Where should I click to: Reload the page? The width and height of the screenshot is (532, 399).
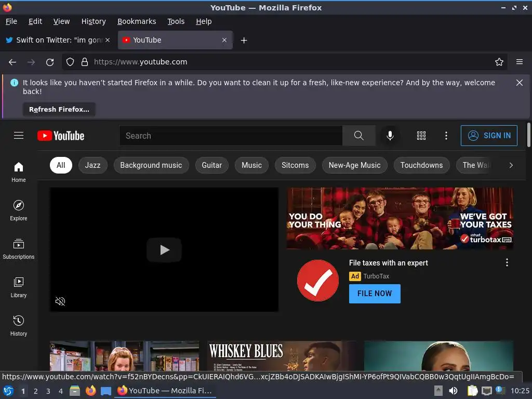(50, 62)
